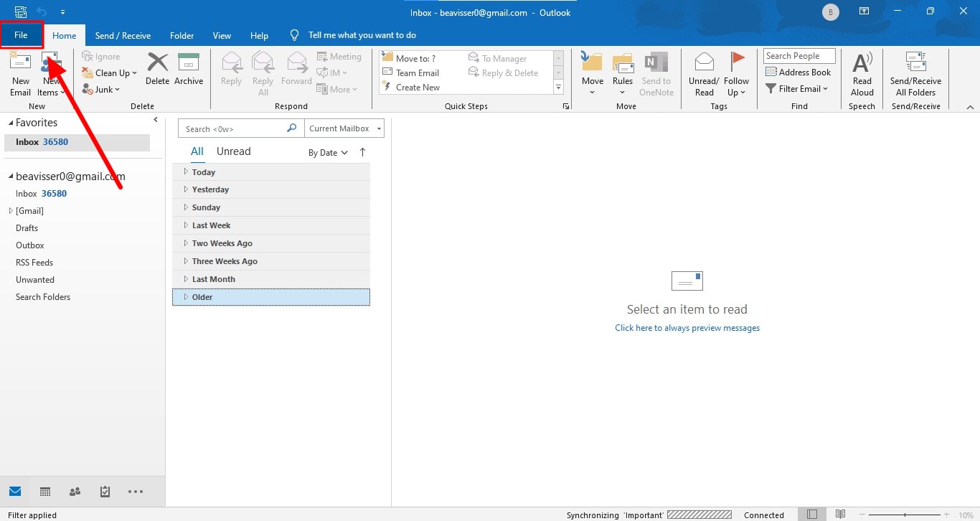Show Unread messages filter

pos(233,151)
